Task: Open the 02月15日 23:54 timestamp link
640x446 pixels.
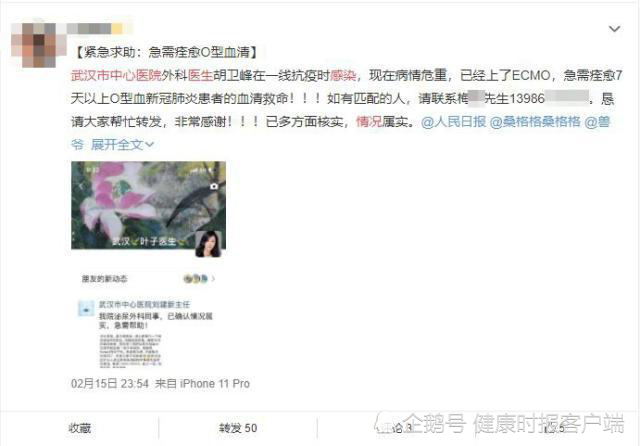Action: click(110, 384)
